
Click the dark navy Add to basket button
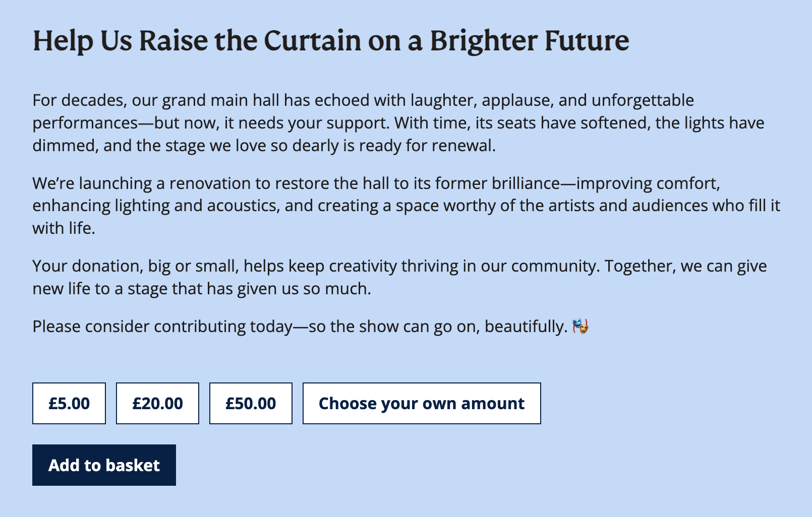[104, 465]
